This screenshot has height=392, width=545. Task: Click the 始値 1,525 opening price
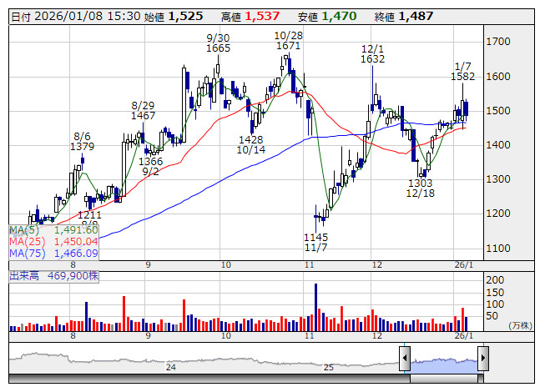(x=174, y=17)
